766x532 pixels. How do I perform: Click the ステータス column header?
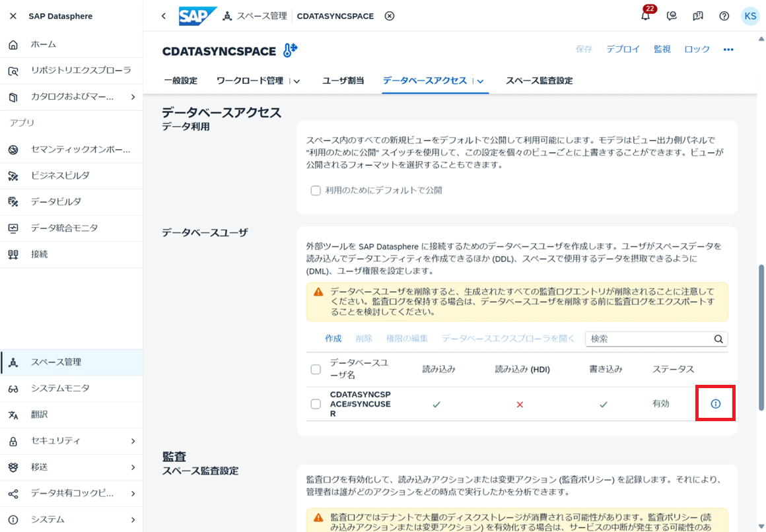pyautogui.click(x=673, y=370)
